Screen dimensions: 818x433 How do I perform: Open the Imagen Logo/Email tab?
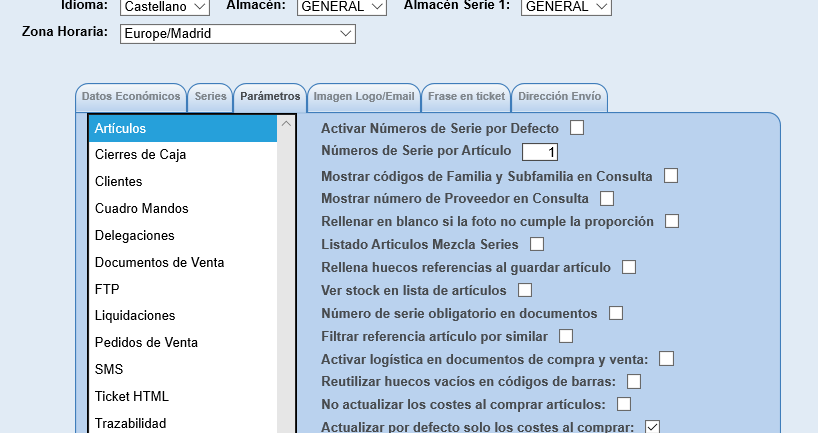click(x=364, y=97)
